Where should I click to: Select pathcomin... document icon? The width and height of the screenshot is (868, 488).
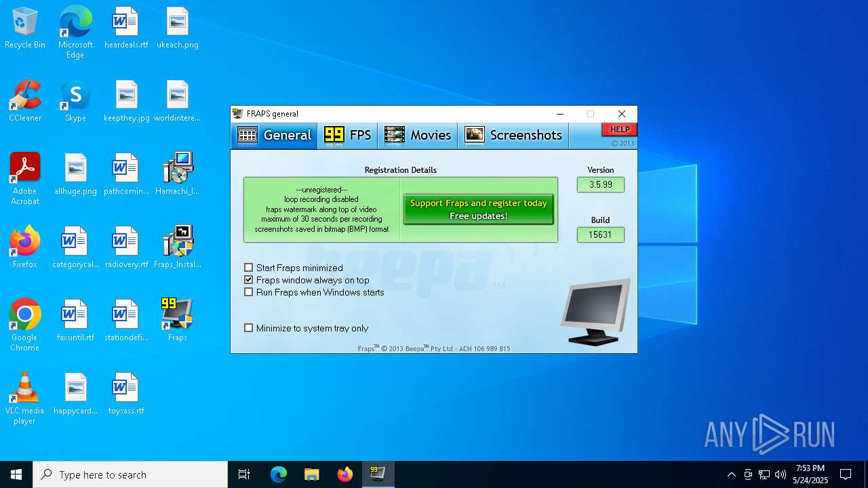pyautogui.click(x=126, y=175)
